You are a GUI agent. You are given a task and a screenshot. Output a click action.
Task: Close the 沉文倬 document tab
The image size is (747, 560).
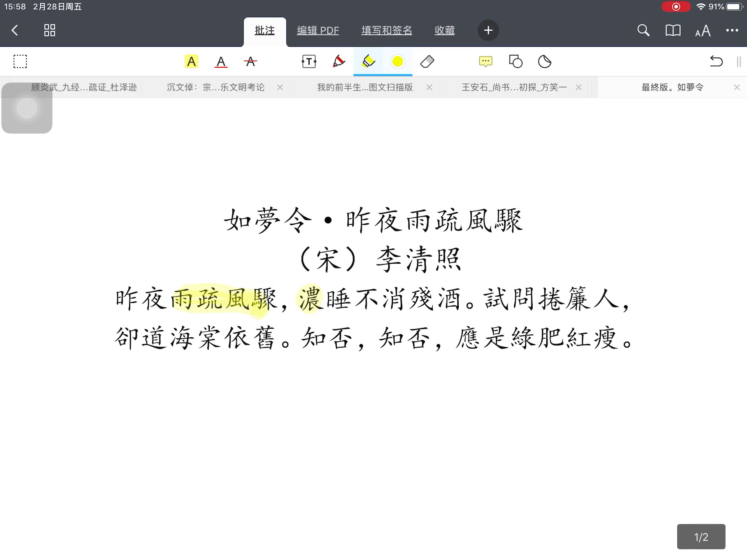pos(280,87)
